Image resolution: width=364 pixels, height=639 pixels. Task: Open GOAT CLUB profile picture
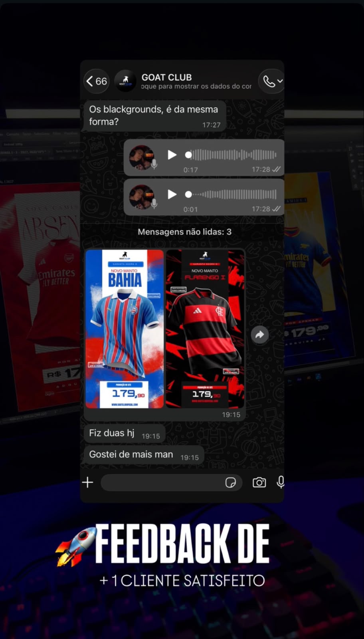[x=125, y=81]
